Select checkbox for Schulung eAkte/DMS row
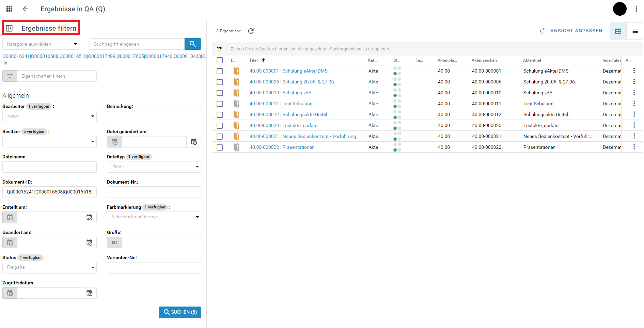Image resolution: width=644 pixels, height=328 pixels. point(220,71)
